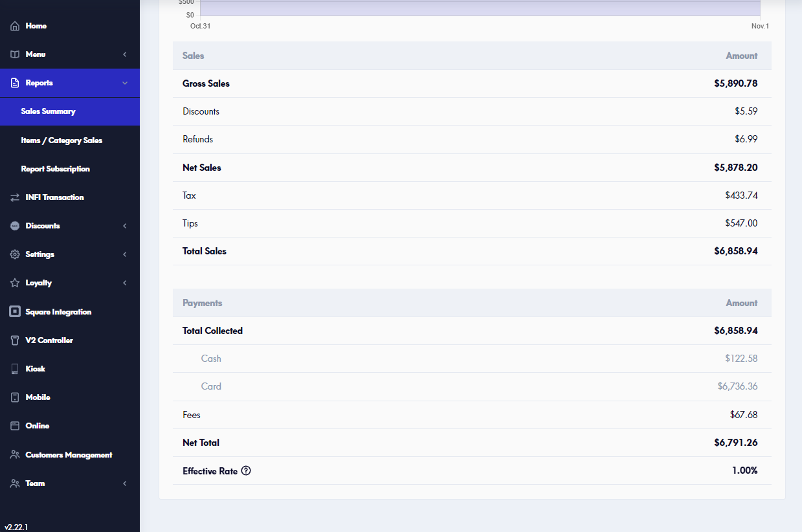
Task: Click the Online browser icon
Action: pos(15,426)
